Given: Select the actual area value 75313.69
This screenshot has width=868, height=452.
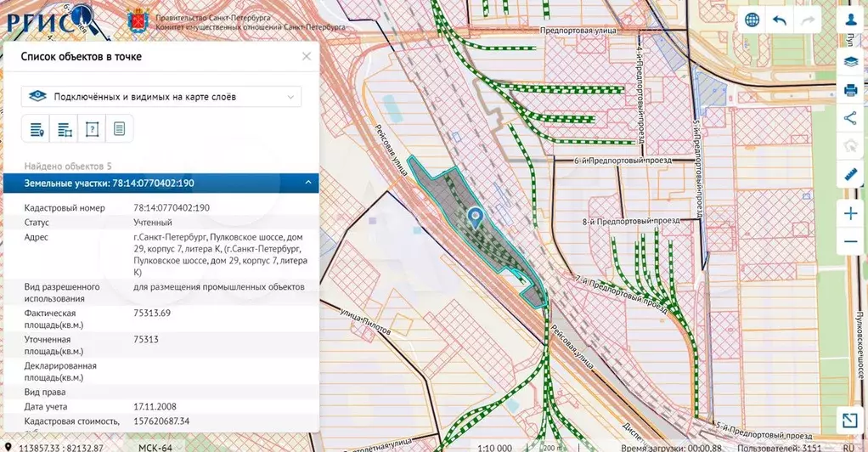Looking at the screenshot, I should tap(152, 313).
